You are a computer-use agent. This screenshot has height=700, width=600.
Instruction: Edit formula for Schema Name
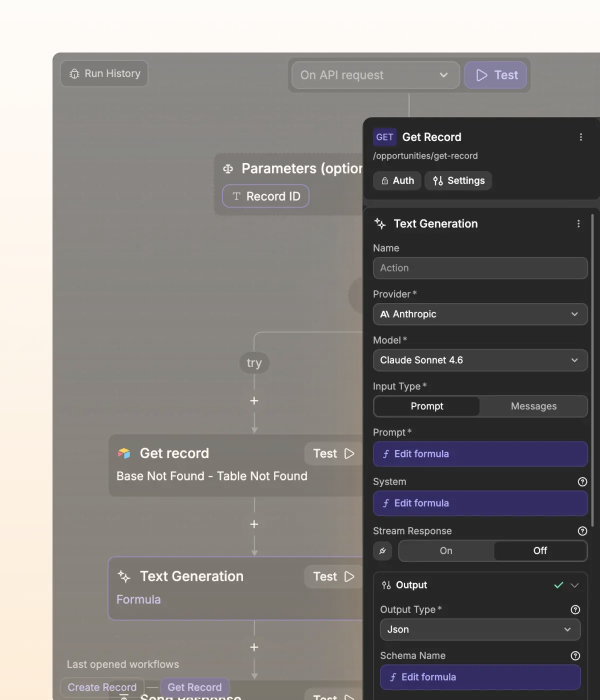coord(480,677)
